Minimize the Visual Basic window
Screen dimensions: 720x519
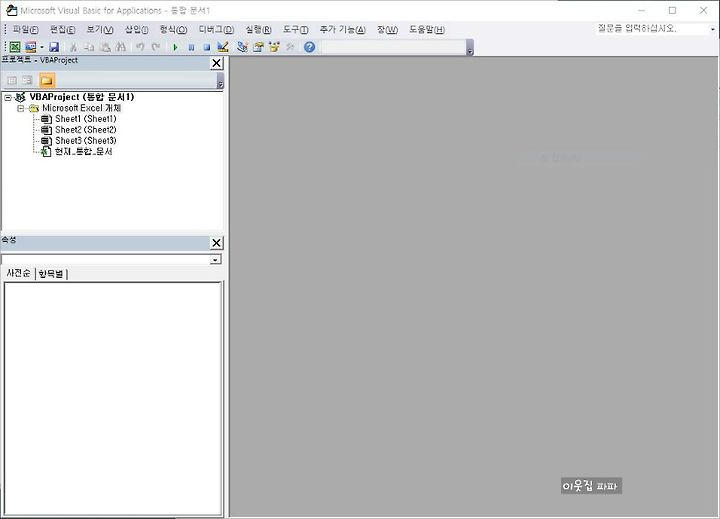click(641, 10)
